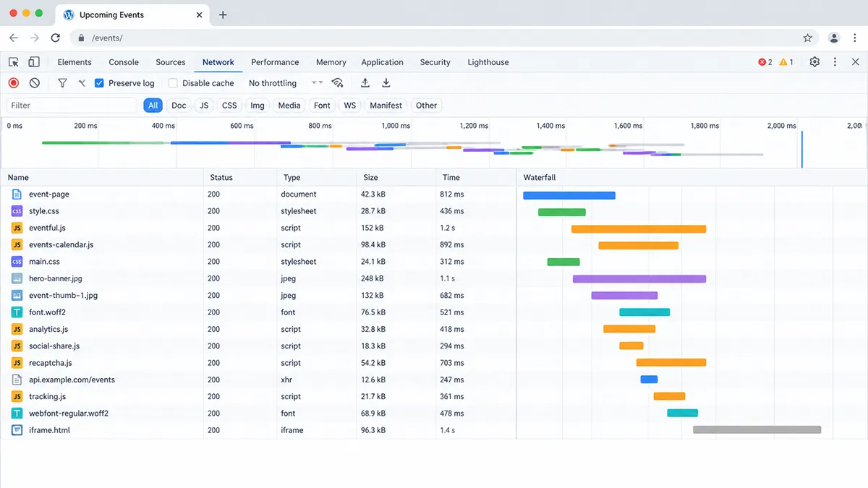Sort by the Status column header
Image resolution: width=868 pixels, height=488 pixels.
pos(241,177)
